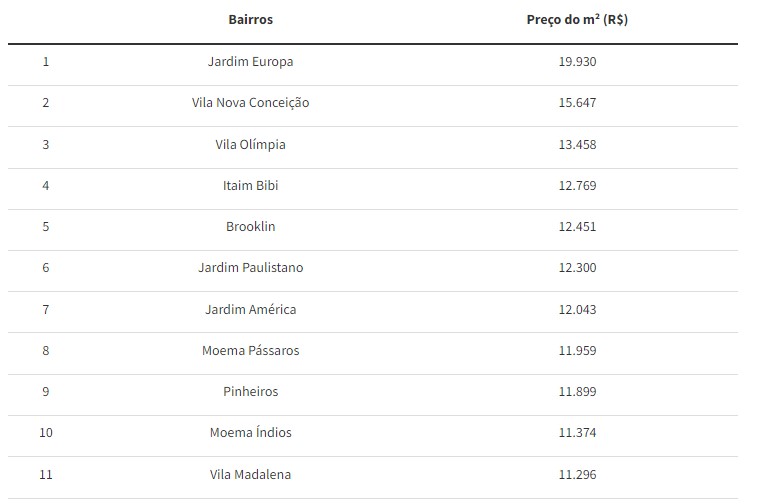Click the Itaim Bibi row name
The image size is (770, 504).
(250, 185)
